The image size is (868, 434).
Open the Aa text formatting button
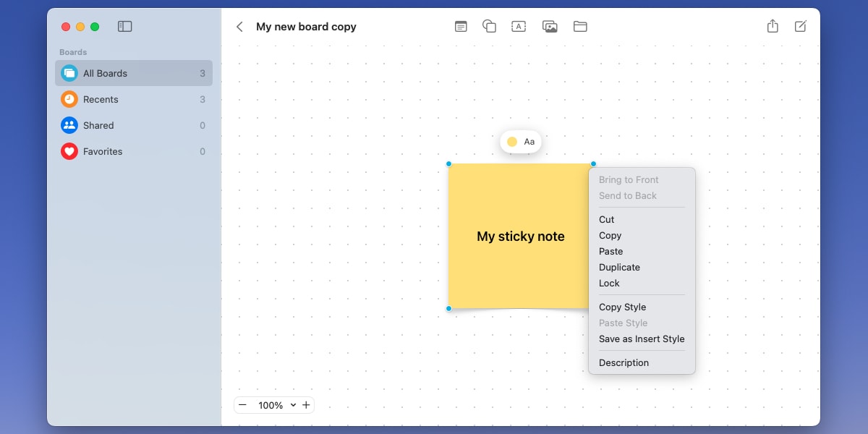pyautogui.click(x=529, y=142)
